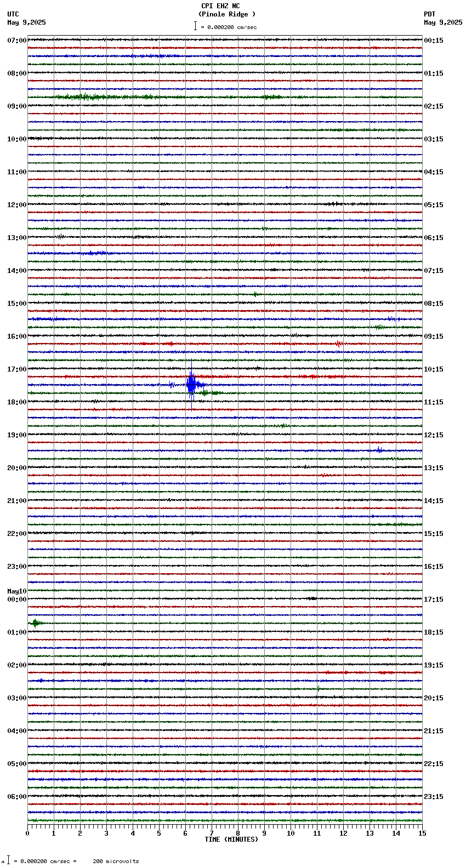Click the '23:15' PDT time label
The height and width of the screenshot is (868, 466).
434,797
